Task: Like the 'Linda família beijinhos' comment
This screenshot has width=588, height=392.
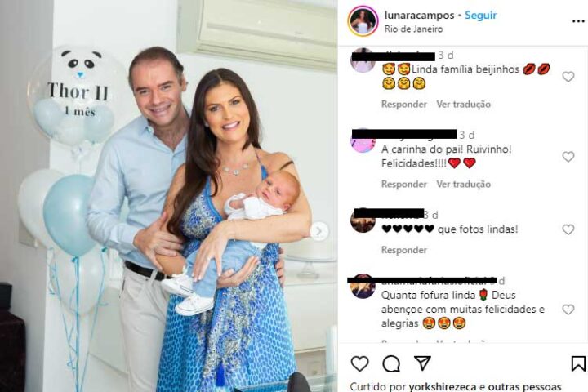Action: [568, 77]
